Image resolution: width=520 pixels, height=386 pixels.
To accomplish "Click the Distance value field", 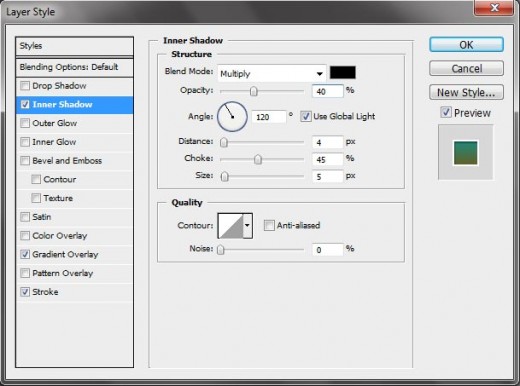I will coord(327,142).
